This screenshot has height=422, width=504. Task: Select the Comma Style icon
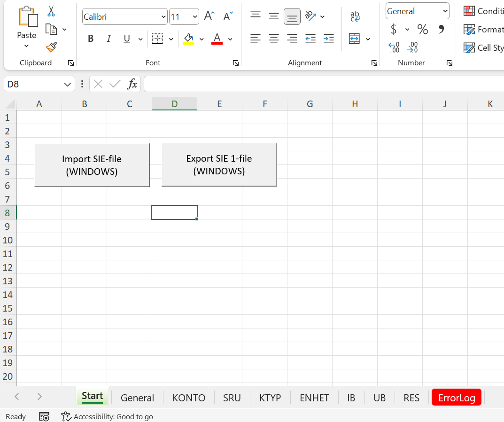pos(440,29)
